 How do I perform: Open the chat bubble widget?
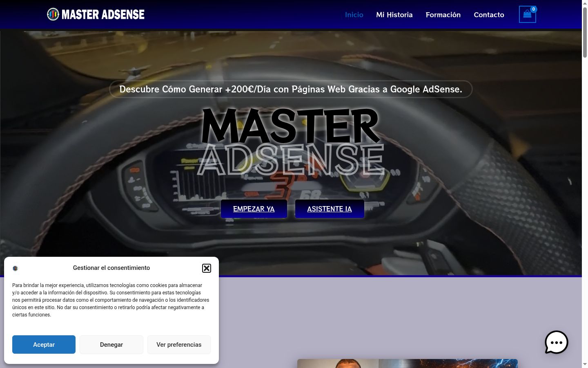tap(557, 342)
